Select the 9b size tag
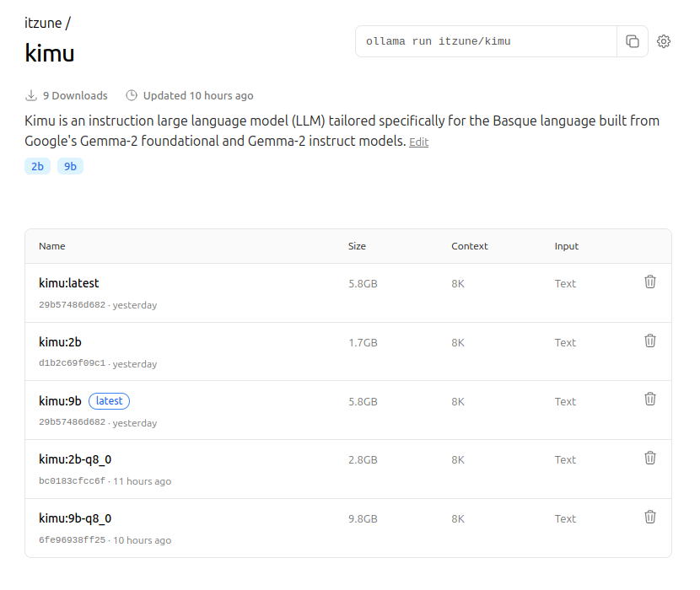The height and width of the screenshot is (590, 700). [x=70, y=166]
